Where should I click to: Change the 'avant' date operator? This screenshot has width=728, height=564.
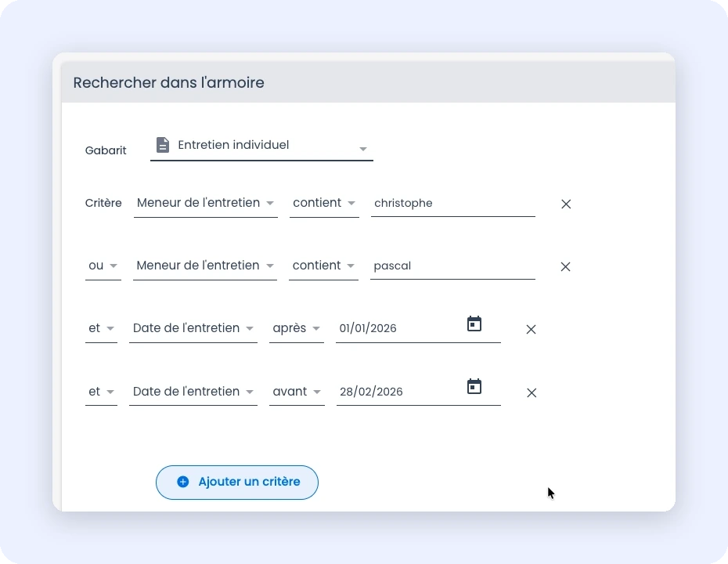click(297, 392)
